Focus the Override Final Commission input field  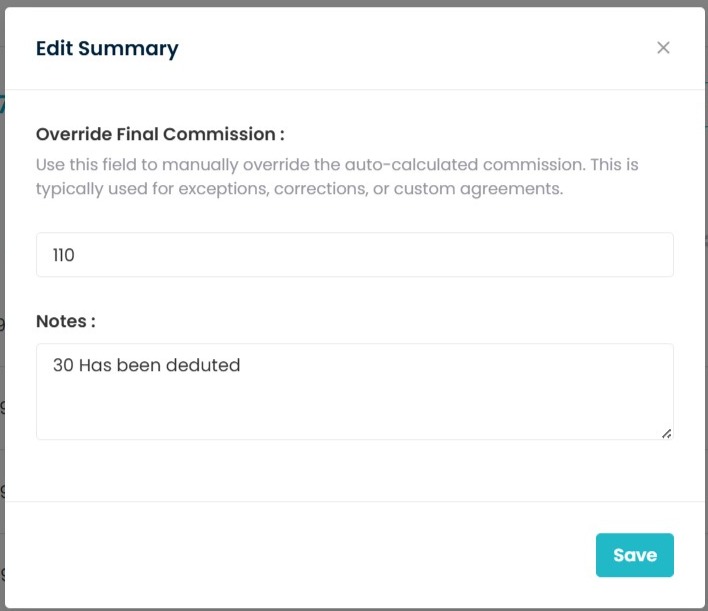[x=354, y=255]
